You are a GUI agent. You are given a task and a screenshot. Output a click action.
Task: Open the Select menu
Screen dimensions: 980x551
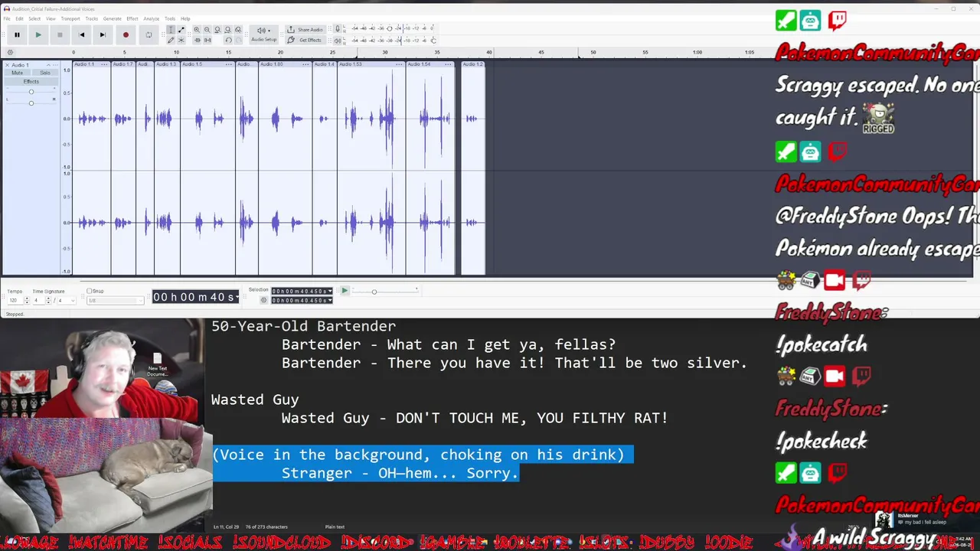(x=34, y=18)
